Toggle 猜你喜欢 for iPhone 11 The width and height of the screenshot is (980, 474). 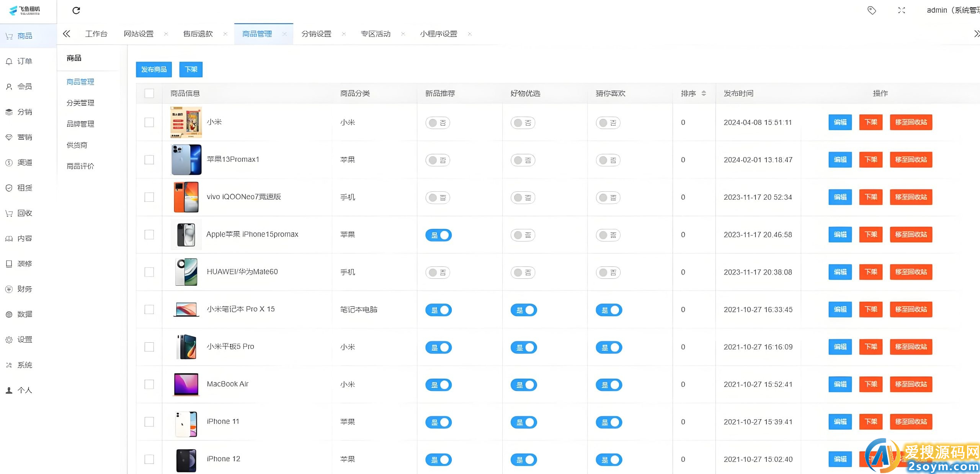(x=609, y=422)
